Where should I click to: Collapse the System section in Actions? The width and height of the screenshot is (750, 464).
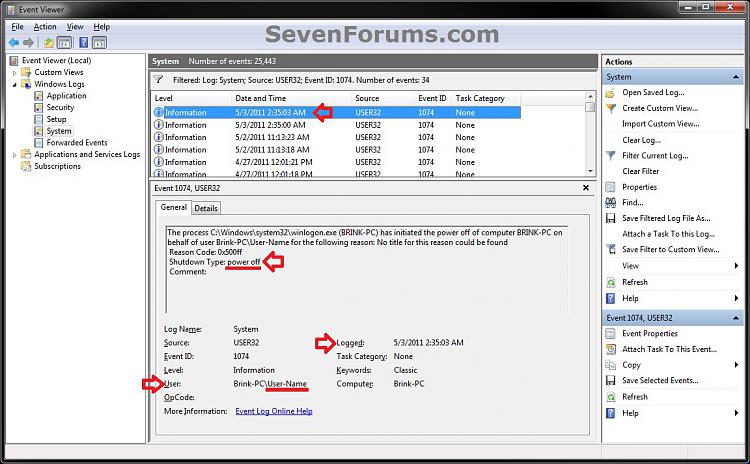coord(736,77)
